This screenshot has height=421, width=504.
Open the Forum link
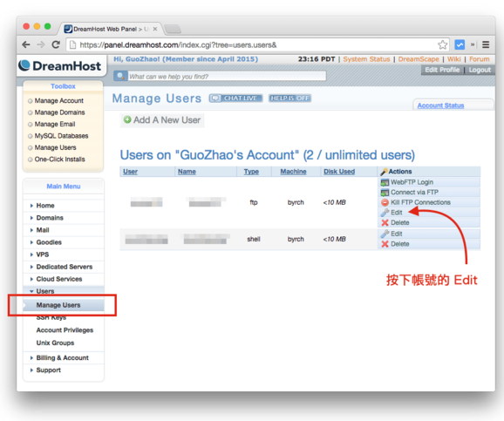[x=479, y=59]
